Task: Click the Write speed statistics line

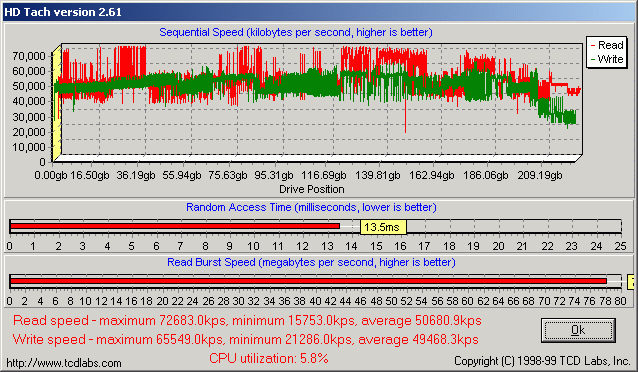Action: tap(245, 339)
